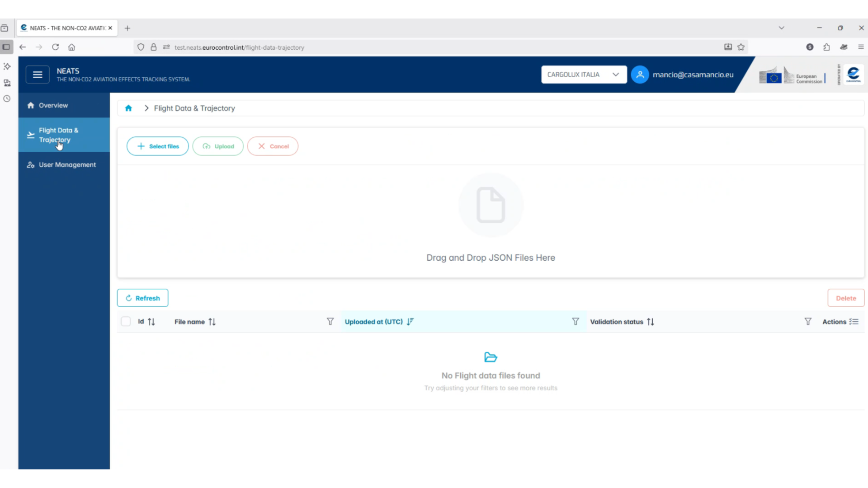Bookmark page with star icon

tap(741, 47)
